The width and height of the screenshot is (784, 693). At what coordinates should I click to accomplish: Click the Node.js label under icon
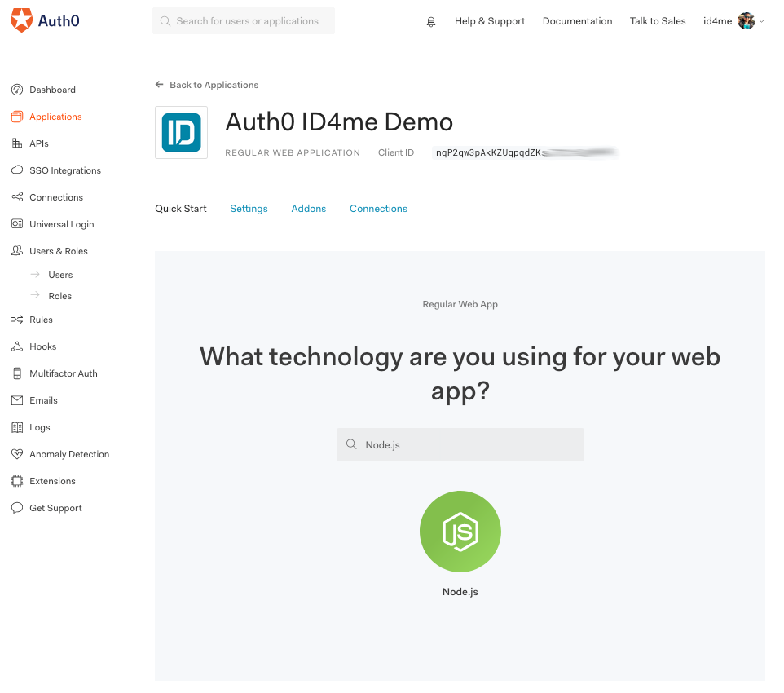click(460, 591)
